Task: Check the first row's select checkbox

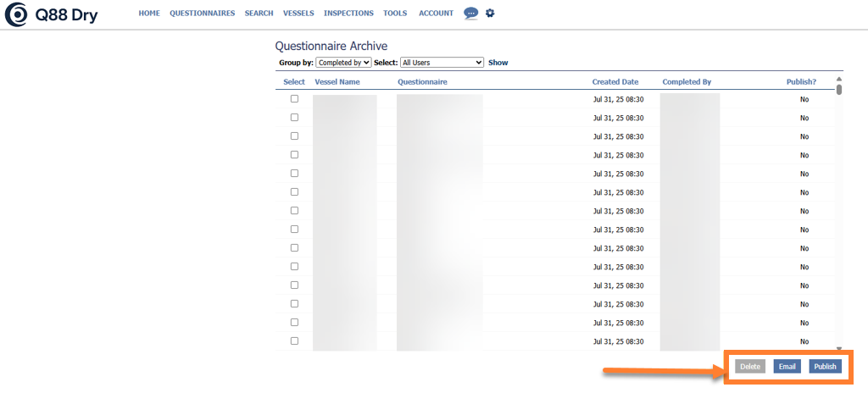Action: 294,99
